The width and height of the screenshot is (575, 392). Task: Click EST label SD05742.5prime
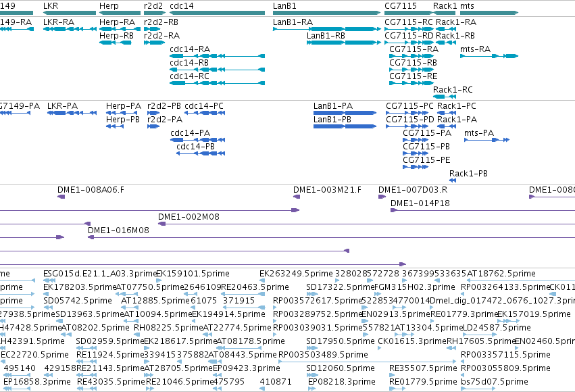point(78,301)
